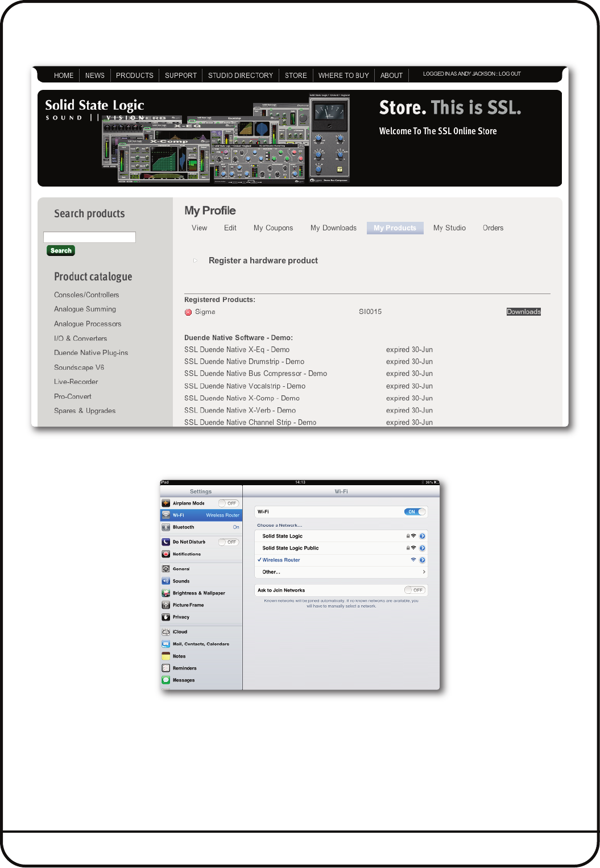Open Live-Recorder catalogue link

tap(76, 382)
